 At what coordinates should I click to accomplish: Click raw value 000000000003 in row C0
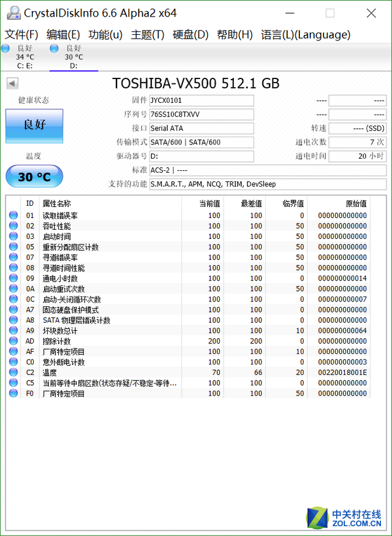342,361
